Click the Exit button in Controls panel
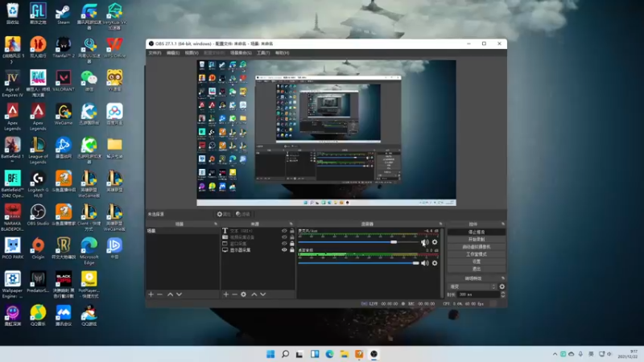Screen dimensions: 644x362 coord(477,269)
